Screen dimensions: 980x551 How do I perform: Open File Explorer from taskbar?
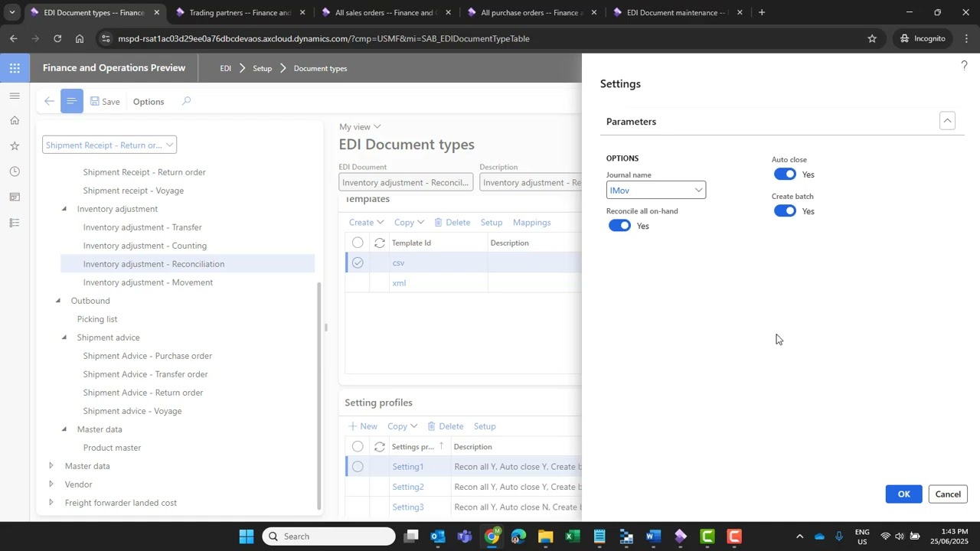coord(545,536)
